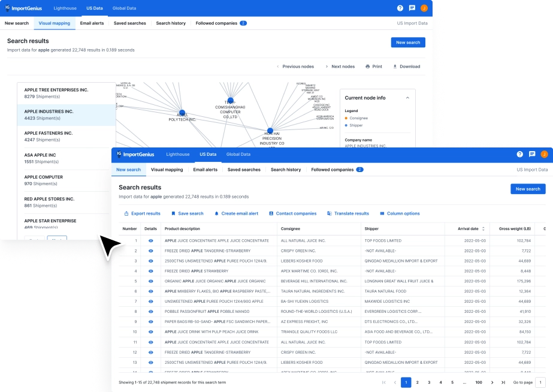This screenshot has height=392, width=553.
Task: View details eye icon for row 1
Action: coord(150,240)
